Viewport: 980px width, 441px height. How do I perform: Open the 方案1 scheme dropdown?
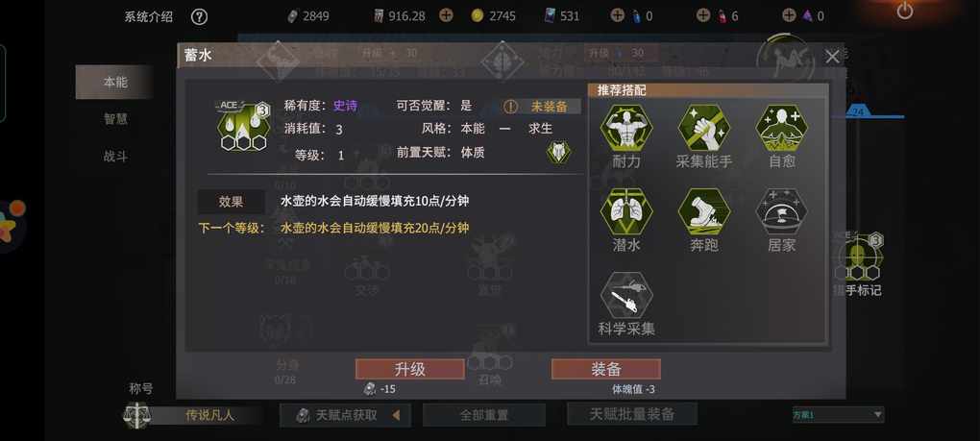[x=838, y=415]
